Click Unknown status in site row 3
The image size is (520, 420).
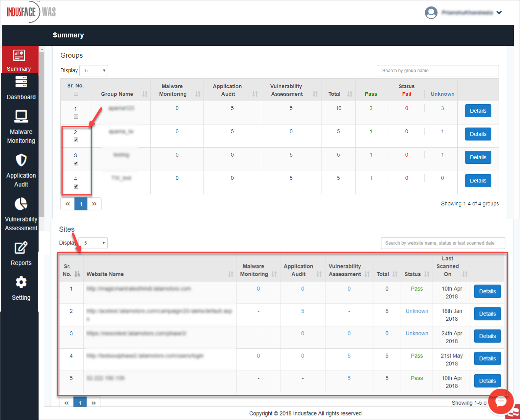417,333
